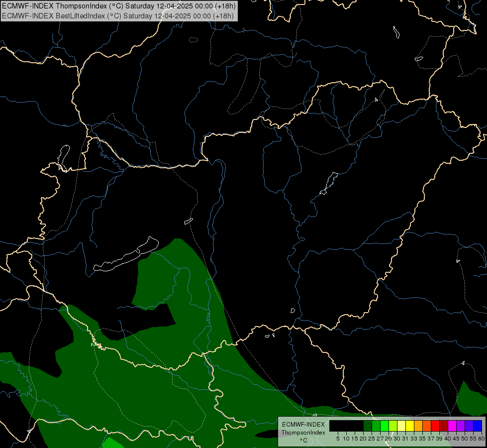Select the dark green 20-25 legend swatch
Viewport: 487px width, 448px height.
[368, 426]
